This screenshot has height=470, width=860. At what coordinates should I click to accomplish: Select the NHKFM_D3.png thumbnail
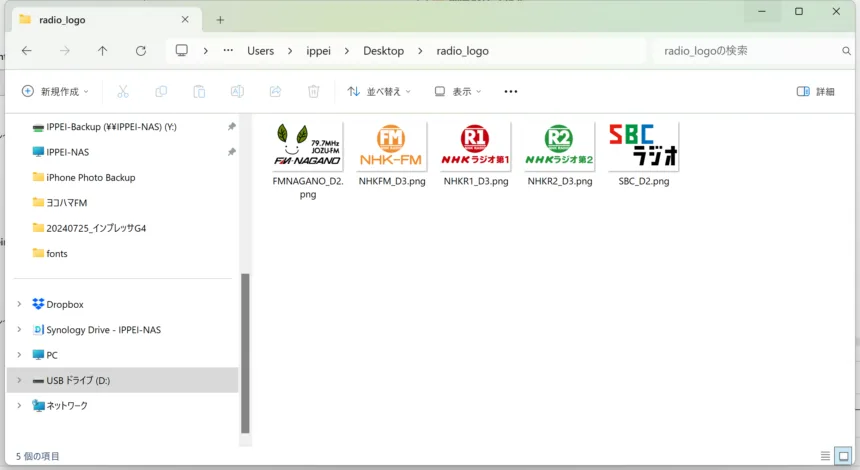pos(392,146)
